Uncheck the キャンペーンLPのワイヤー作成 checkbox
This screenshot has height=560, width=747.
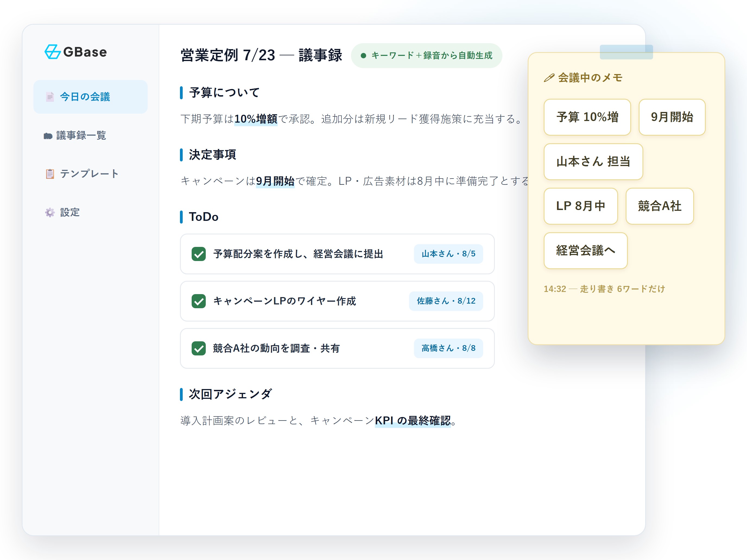coord(199,301)
